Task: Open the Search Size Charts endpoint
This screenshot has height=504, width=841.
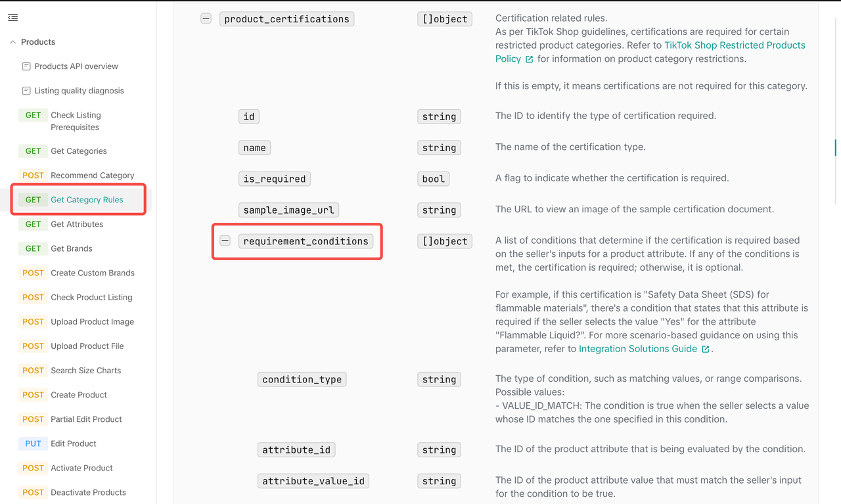Action: click(85, 371)
